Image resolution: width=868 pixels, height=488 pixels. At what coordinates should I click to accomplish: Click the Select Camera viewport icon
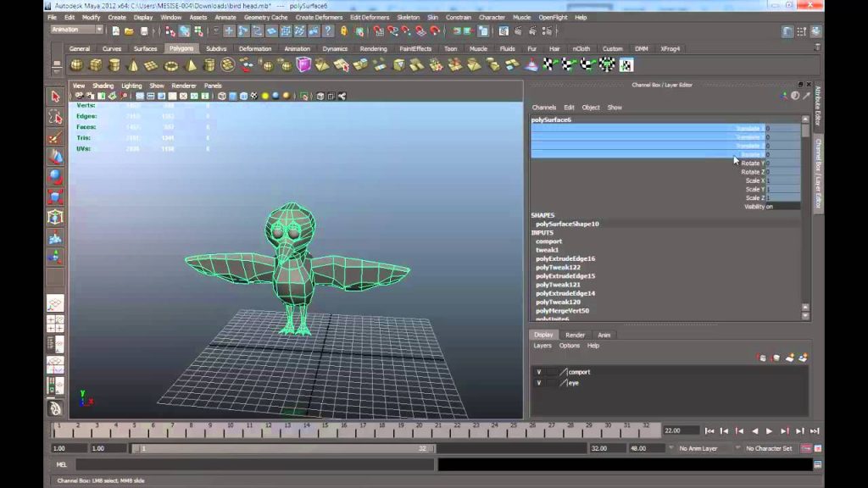point(79,97)
